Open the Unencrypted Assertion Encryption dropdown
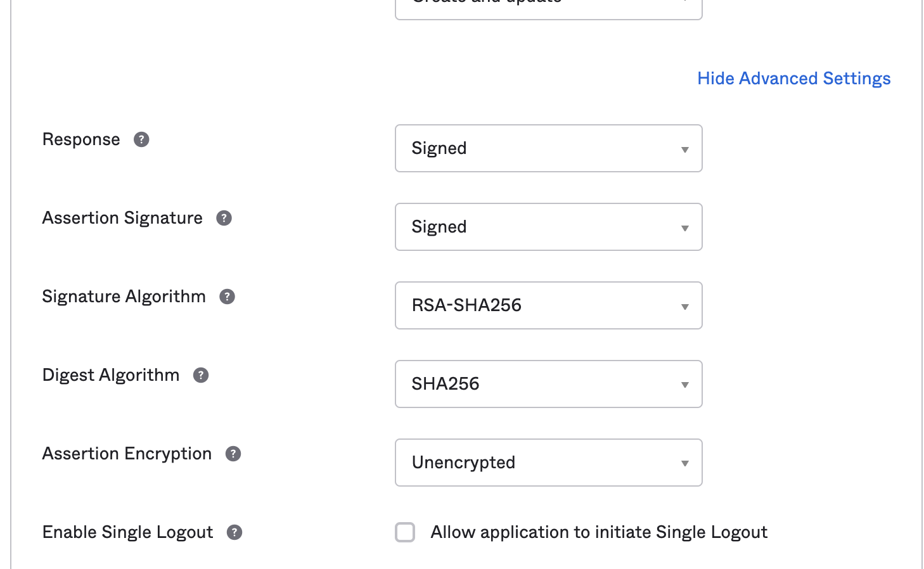Screen dimensions: 924x569 [548, 463]
